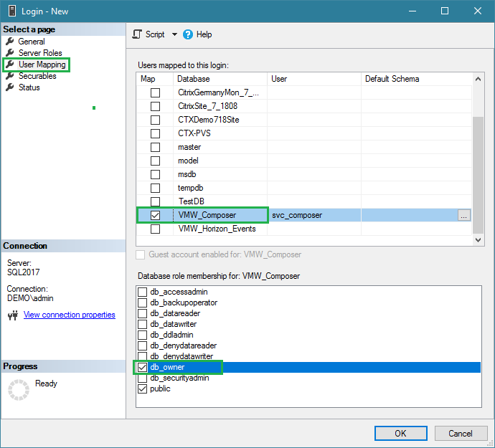This screenshot has width=495, height=448.
Task: Click the Cancel button
Action: 461,433
